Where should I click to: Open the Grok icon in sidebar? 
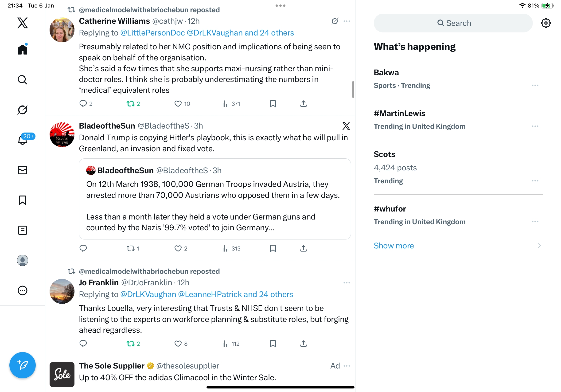pos(23,110)
